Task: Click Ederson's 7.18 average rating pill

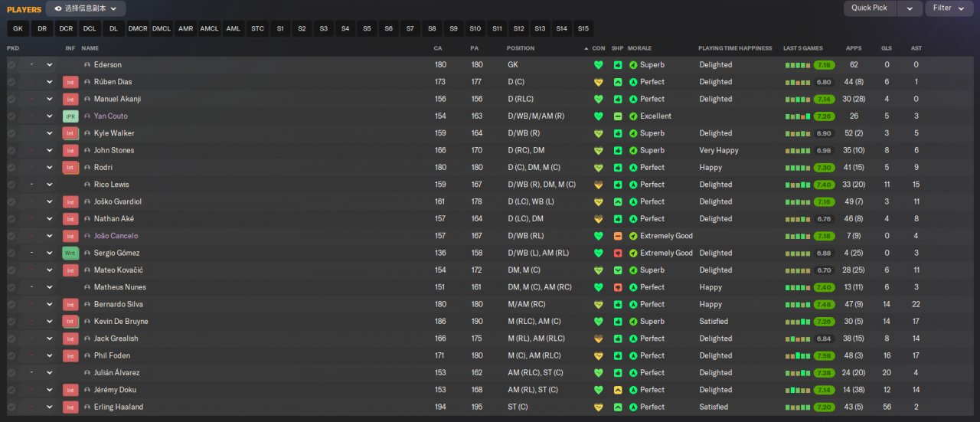Action: point(824,65)
